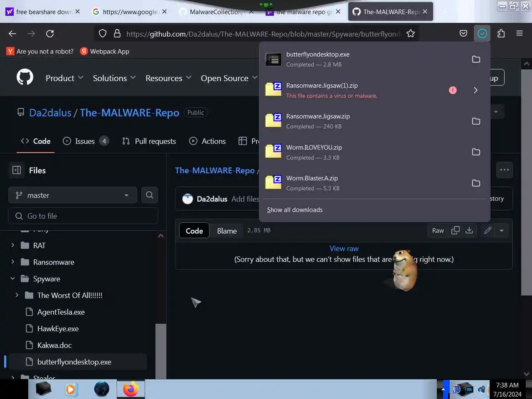Open the three-dots more options button

(505, 170)
